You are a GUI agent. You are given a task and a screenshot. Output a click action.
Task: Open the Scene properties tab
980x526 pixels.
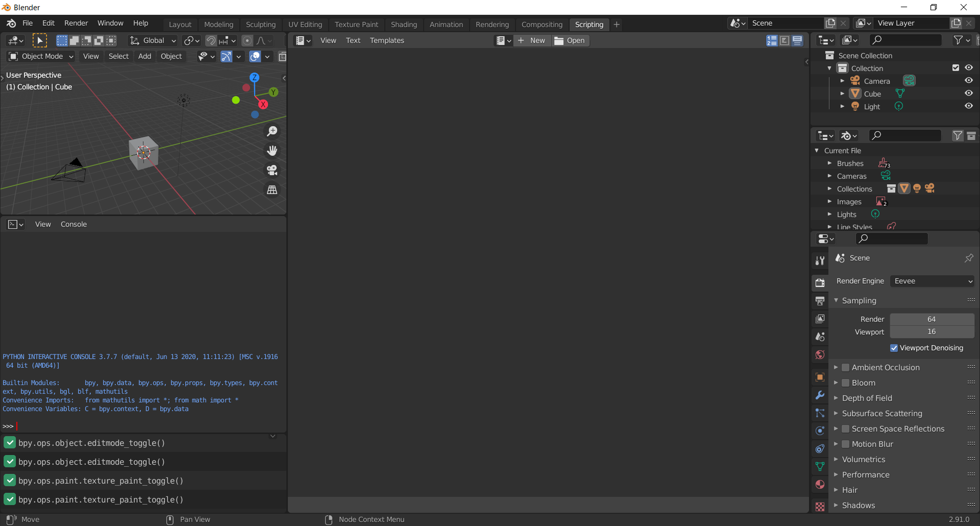click(x=820, y=337)
